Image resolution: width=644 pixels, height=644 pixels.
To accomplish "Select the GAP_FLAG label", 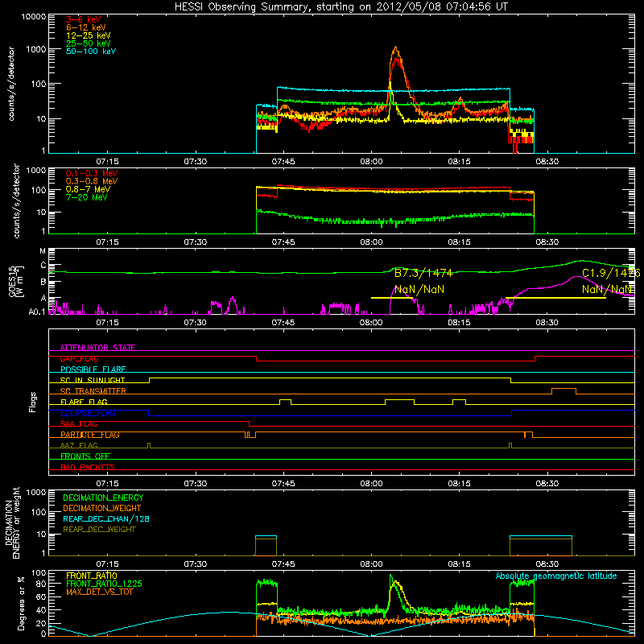I will 79,358.
